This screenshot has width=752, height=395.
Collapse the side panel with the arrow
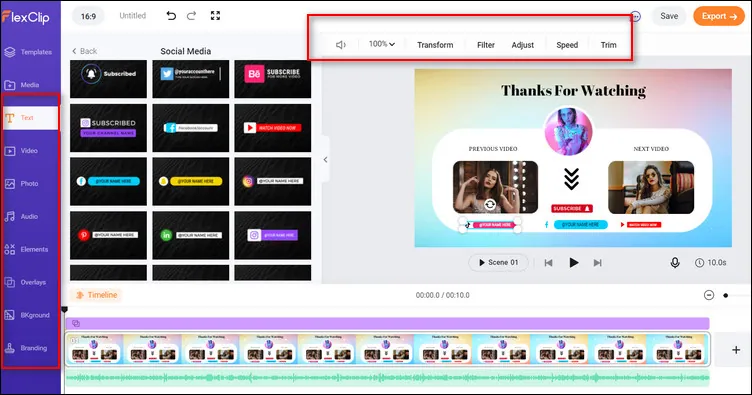click(x=325, y=160)
